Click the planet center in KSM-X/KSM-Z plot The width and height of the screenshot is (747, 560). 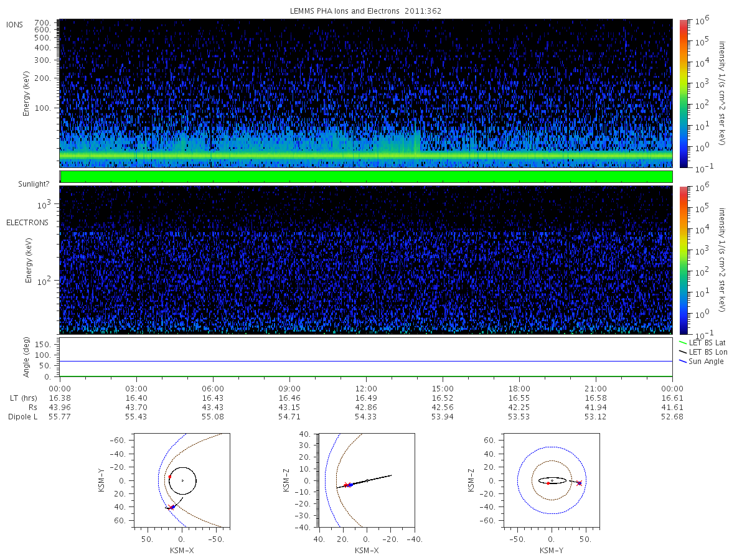[x=367, y=480]
